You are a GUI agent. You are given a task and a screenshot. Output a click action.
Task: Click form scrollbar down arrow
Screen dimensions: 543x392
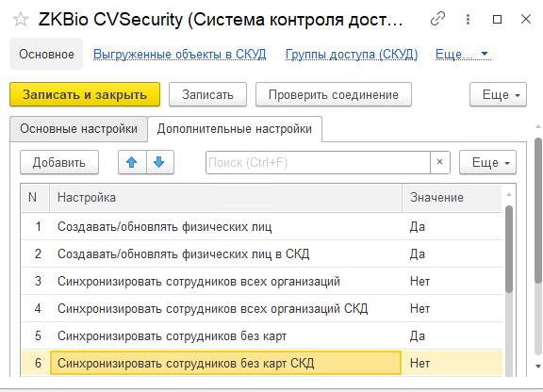(537, 366)
